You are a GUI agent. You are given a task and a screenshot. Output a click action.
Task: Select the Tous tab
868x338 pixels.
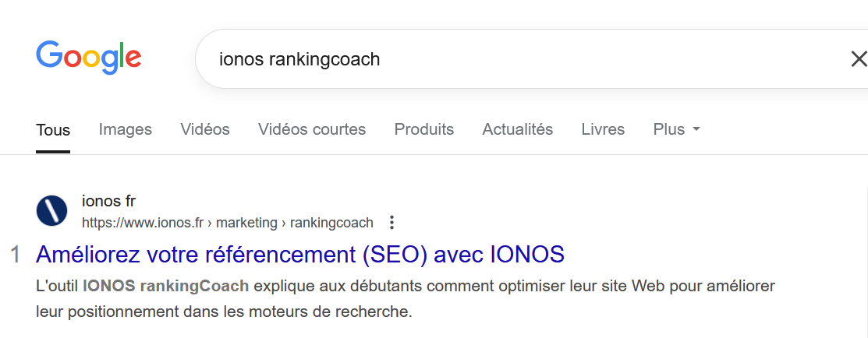tap(53, 130)
